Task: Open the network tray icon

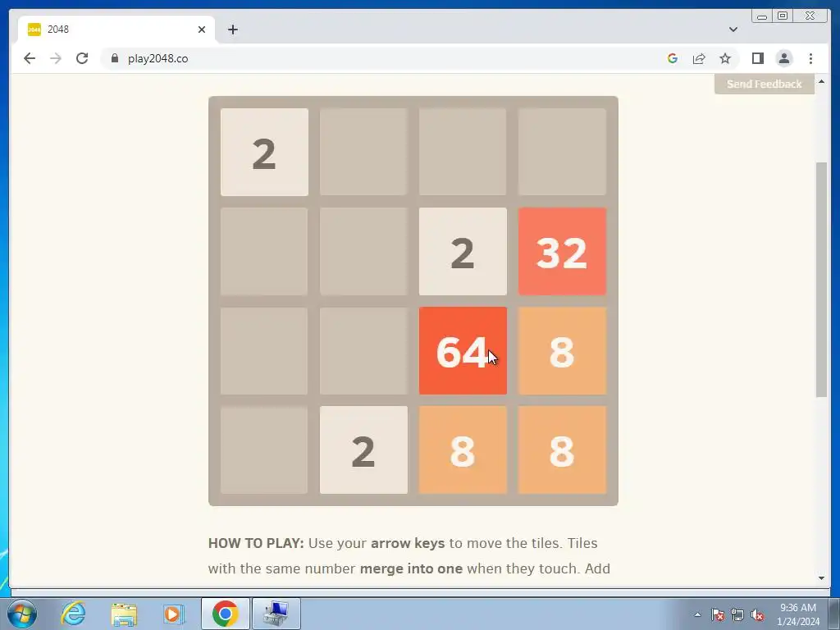Action: pos(737,614)
